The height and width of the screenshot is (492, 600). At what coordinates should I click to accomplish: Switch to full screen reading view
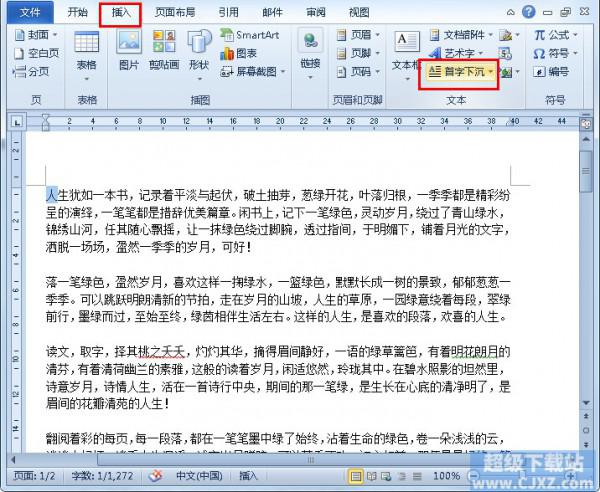(x=372, y=476)
